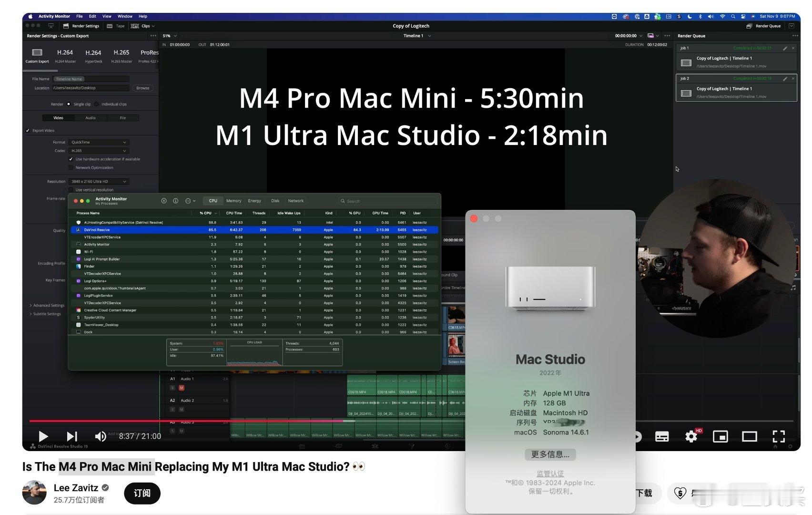
Task: Open the Edit menu
Action: coord(92,16)
